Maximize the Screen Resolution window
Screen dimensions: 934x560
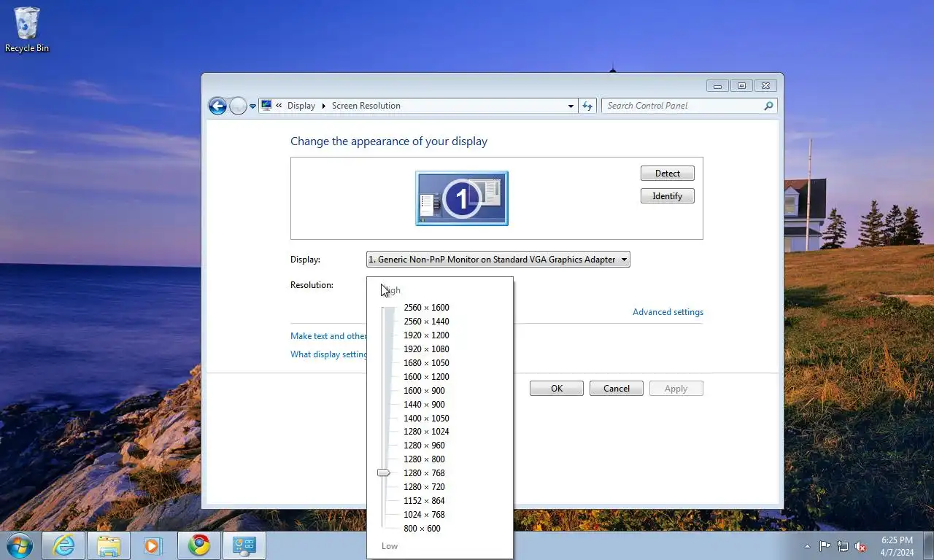pos(741,86)
